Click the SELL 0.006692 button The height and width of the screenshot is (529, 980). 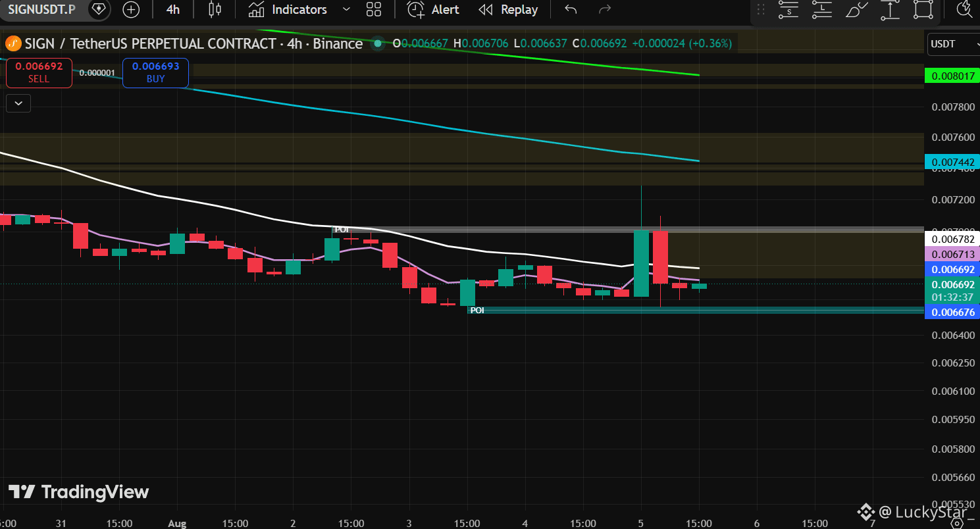pyautogui.click(x=39, y=72)
